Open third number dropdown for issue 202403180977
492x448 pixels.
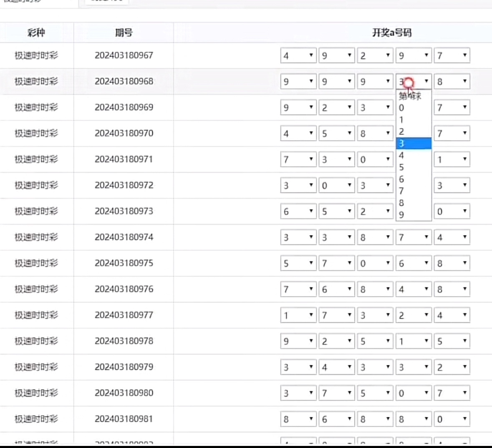(x=375, y=315)
